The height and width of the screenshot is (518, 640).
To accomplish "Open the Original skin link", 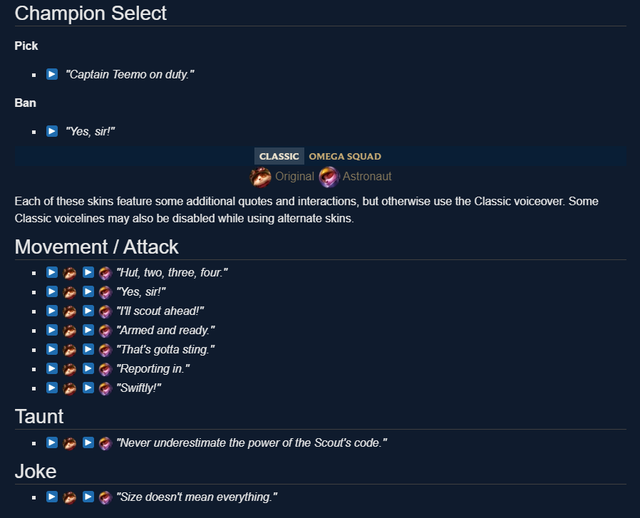I will (x=294, y=177).
